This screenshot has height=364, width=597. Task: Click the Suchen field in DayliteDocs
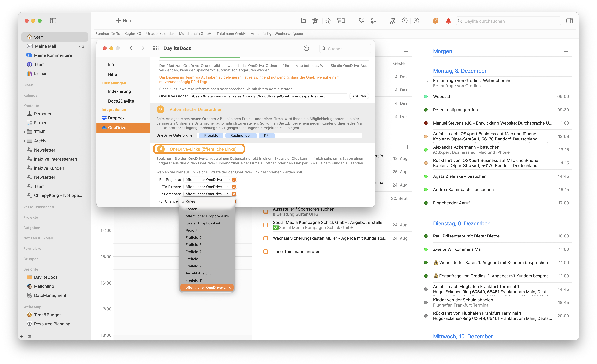(345, 49)
